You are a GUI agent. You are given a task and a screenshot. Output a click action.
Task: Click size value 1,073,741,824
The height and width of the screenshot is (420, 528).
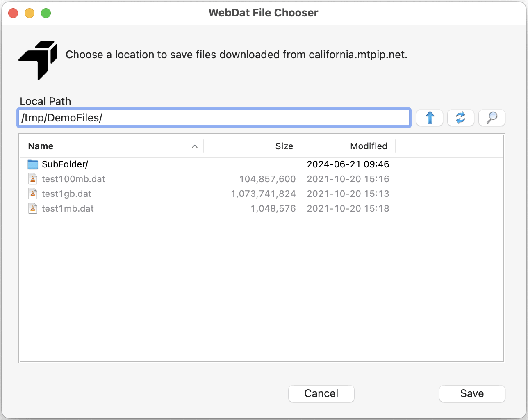click(263, 194)
